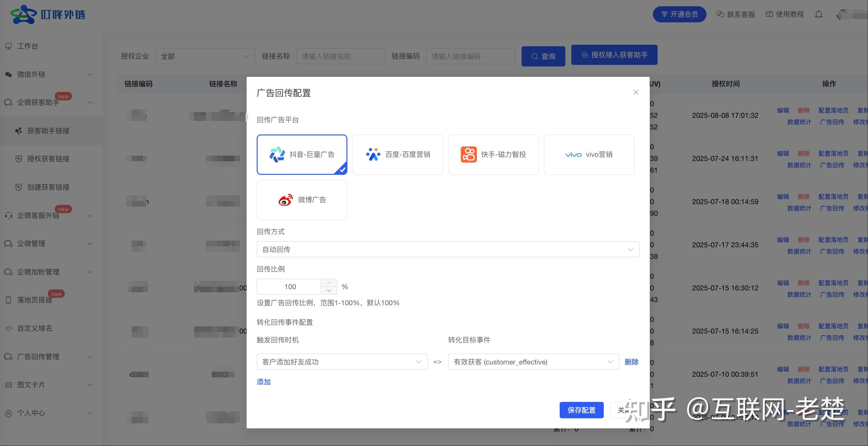Image resolution: width=868 pixels, height=446 pixels.
Task: Click the 微博 logo icon
Action: pyautogui.click(x=285, y=200)
